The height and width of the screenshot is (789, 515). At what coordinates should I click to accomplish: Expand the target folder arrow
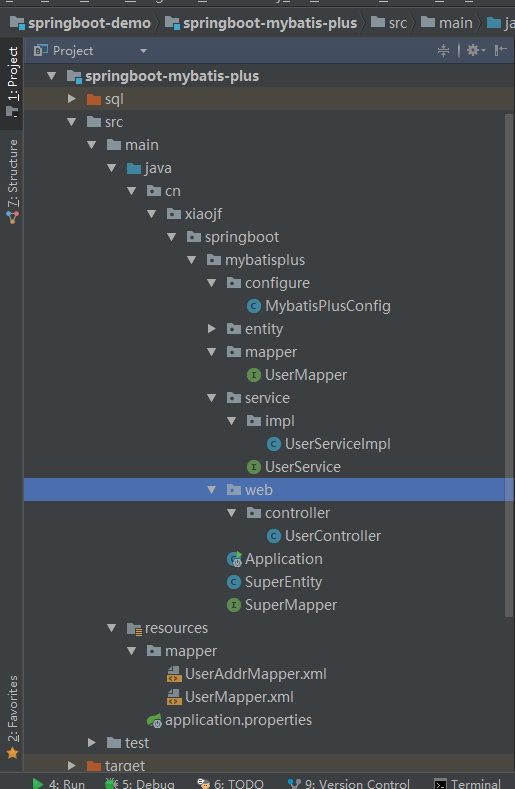coord(71,765)
